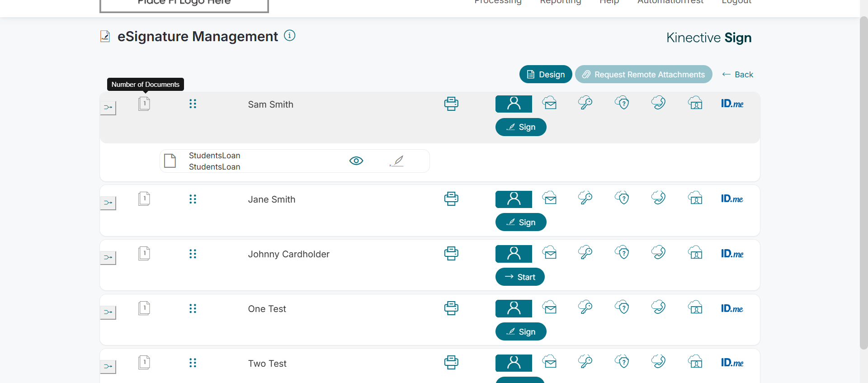Click the info icon beside eSignature Management
868x383 pixels.
pyautogui.click(x=289, y=36)
